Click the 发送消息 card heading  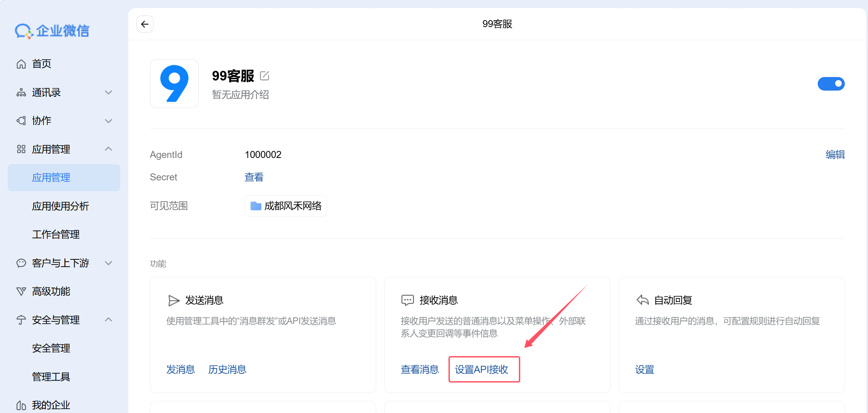tap(205, 300)
